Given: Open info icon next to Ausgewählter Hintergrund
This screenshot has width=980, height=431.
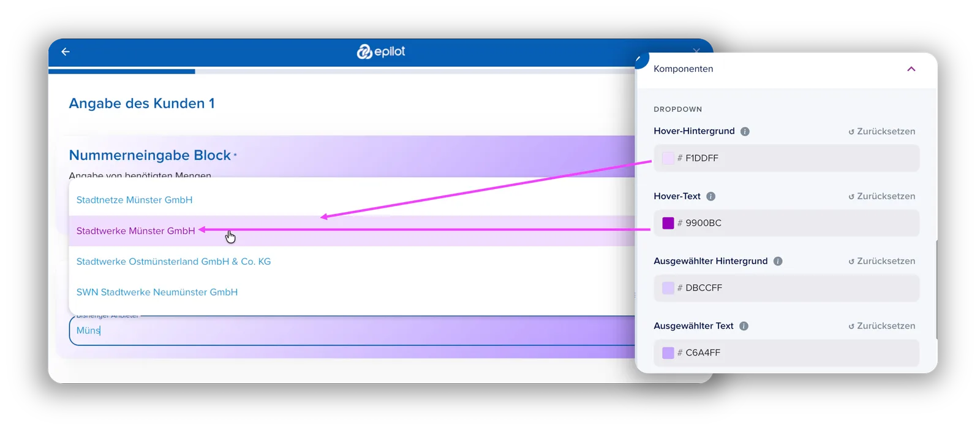Looking at the screenshot, I should [778, 261].
